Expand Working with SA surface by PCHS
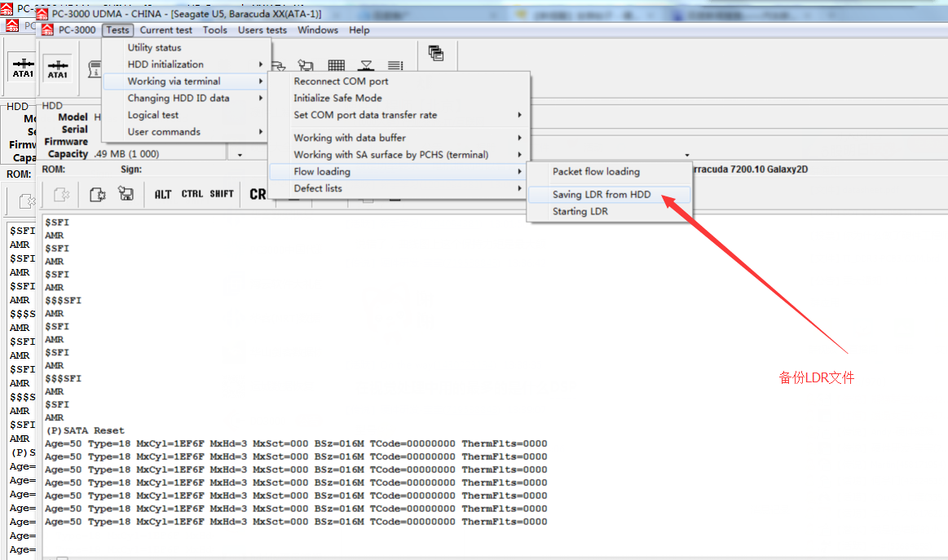Image resolution: width=948 pixels, height=560 pixels. [x=399, y=155]
